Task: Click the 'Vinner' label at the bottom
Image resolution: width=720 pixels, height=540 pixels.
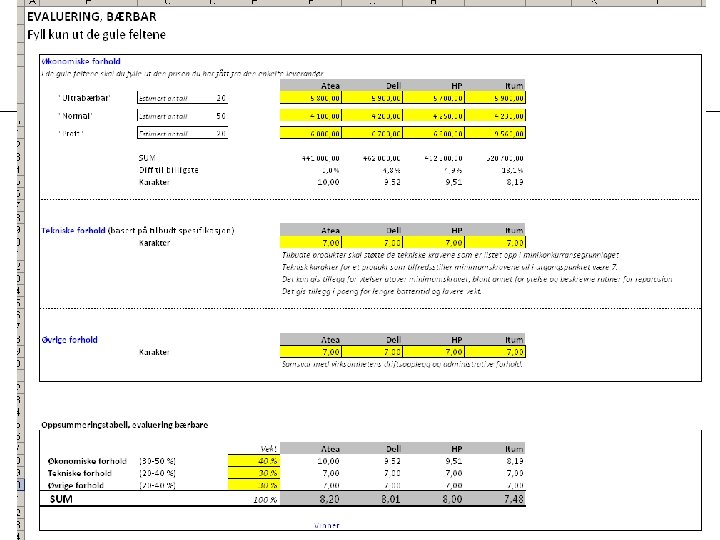Action: [x=327, y=525]
